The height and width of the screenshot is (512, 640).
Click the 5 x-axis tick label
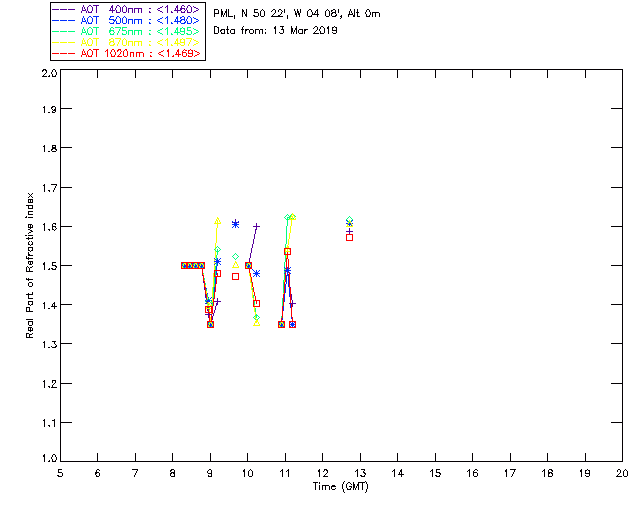point(60,473)
